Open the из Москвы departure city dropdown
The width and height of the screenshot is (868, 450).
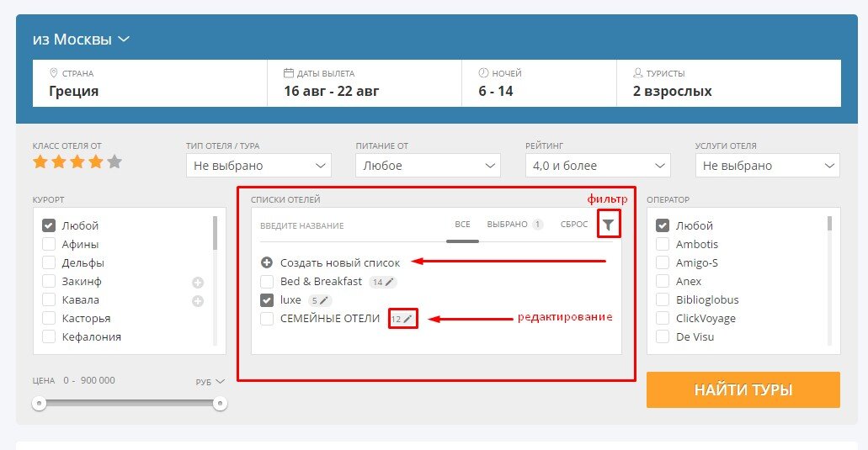point(81,40)
